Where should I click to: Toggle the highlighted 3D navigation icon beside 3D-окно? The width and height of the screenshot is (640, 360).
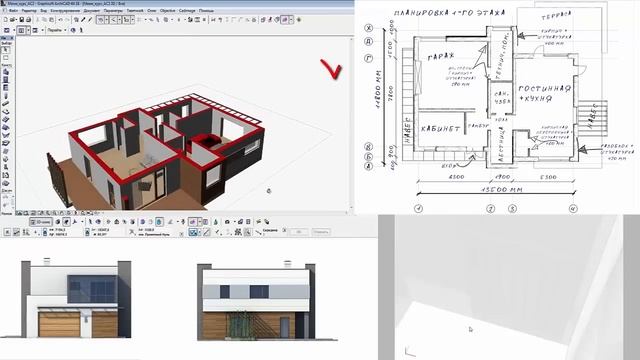(x=66, y=222)
